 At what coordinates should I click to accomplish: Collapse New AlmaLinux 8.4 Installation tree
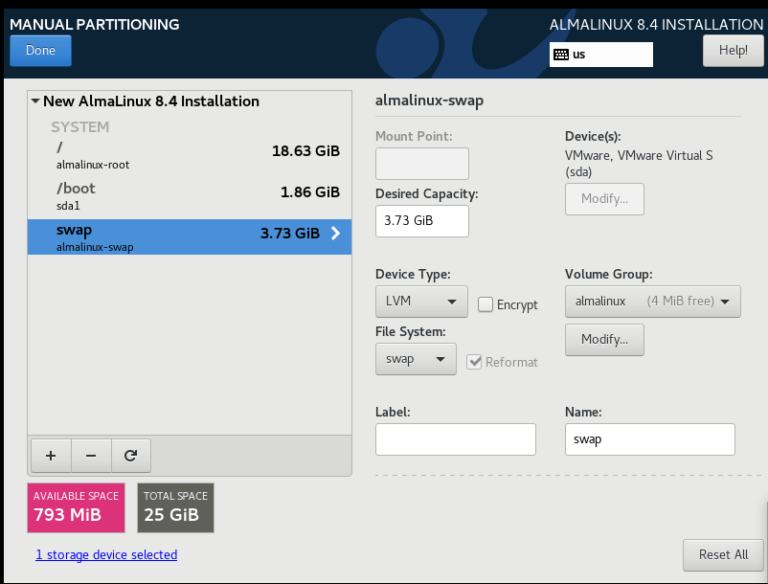click(35, 101)
